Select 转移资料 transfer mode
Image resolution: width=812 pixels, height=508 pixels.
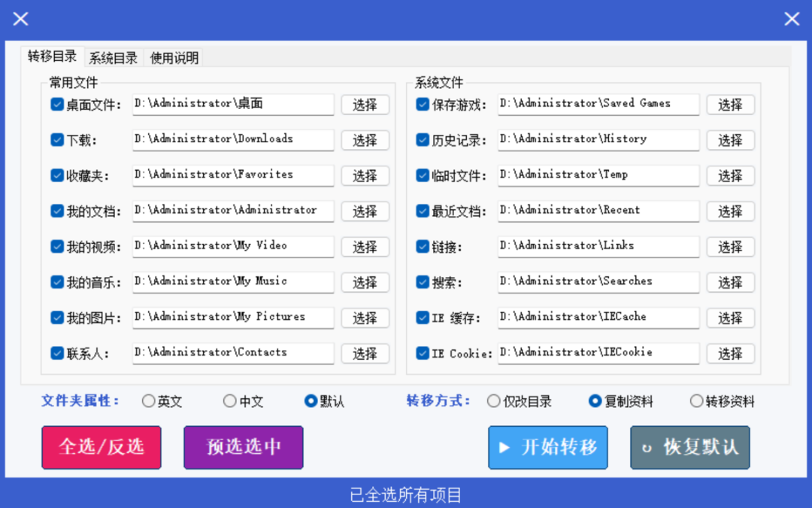pyautogui.click(x=696, y=400)
